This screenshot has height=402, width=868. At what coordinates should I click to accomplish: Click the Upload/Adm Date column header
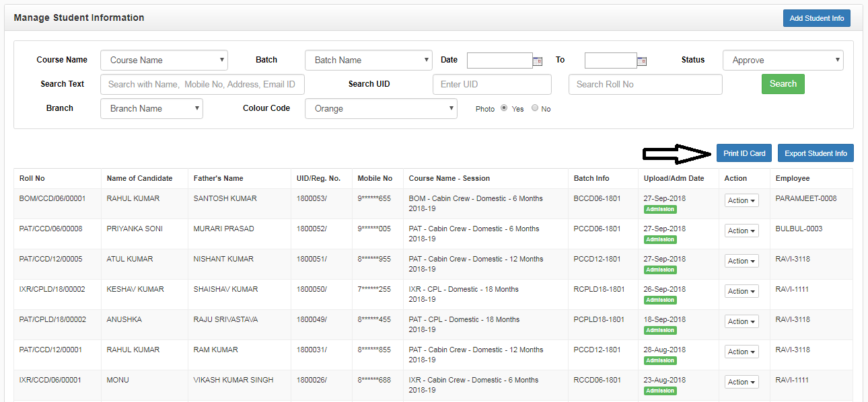tap(674, 178)
